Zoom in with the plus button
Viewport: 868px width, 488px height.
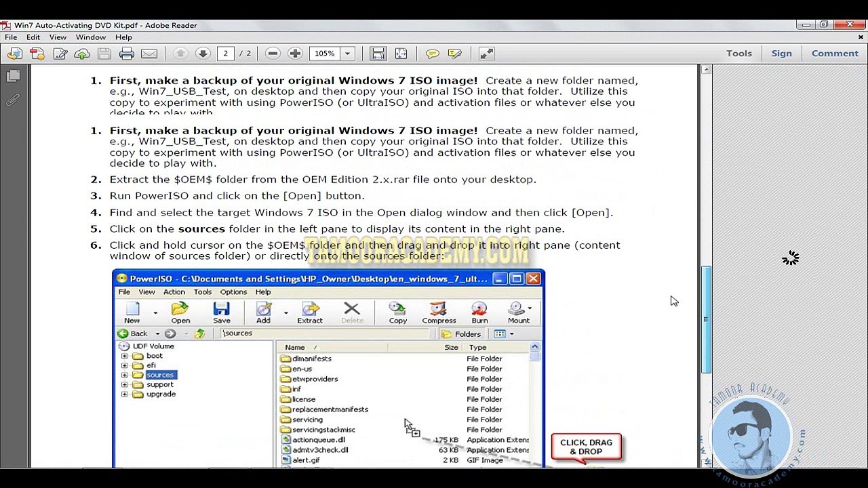coord(295,54)
